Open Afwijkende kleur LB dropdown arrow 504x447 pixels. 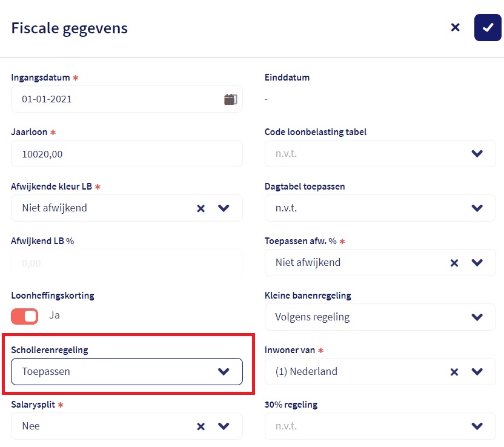pyautogui.click(x=224, y=208)
